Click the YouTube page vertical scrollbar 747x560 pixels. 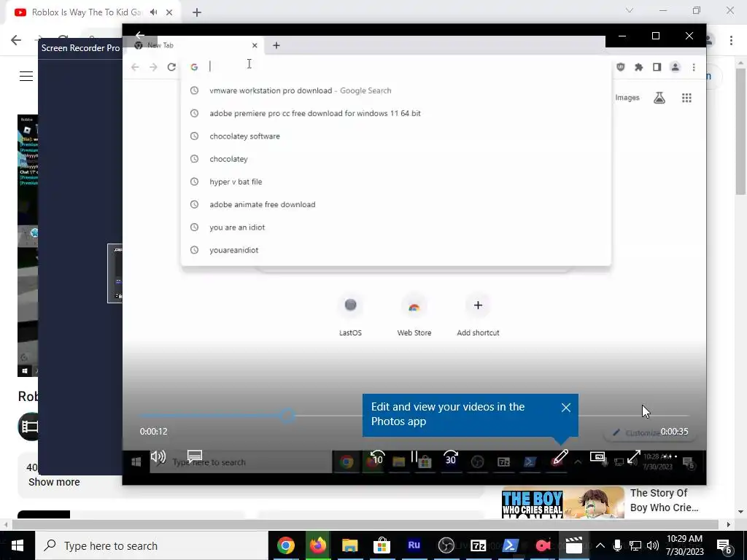click(x=740, y=131)
